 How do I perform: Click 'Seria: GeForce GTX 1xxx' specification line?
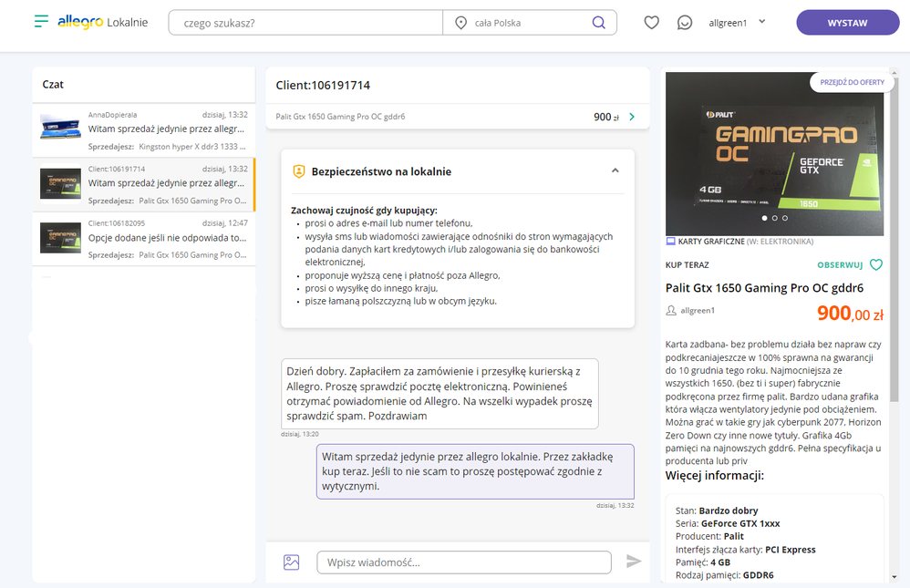click(x=728, y=523)
